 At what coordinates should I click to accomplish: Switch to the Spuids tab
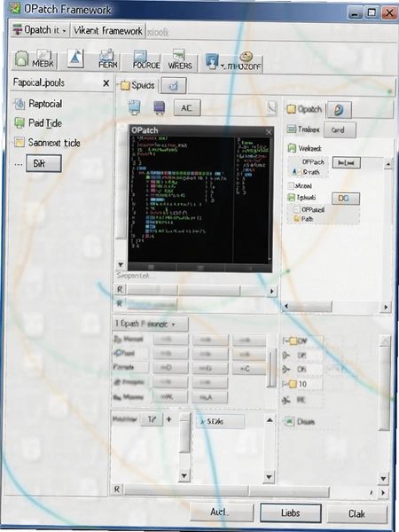pyautogui.click(x=137, y=86)
